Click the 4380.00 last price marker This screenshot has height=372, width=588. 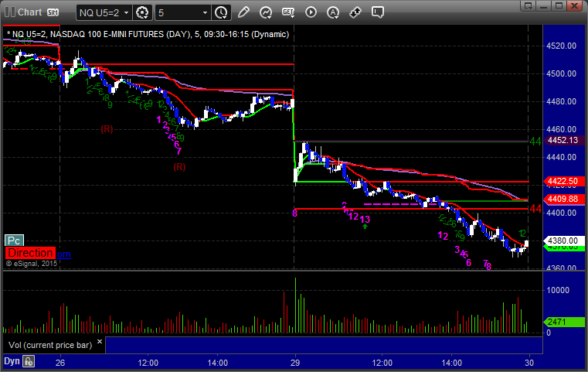[x=563, y=241]
